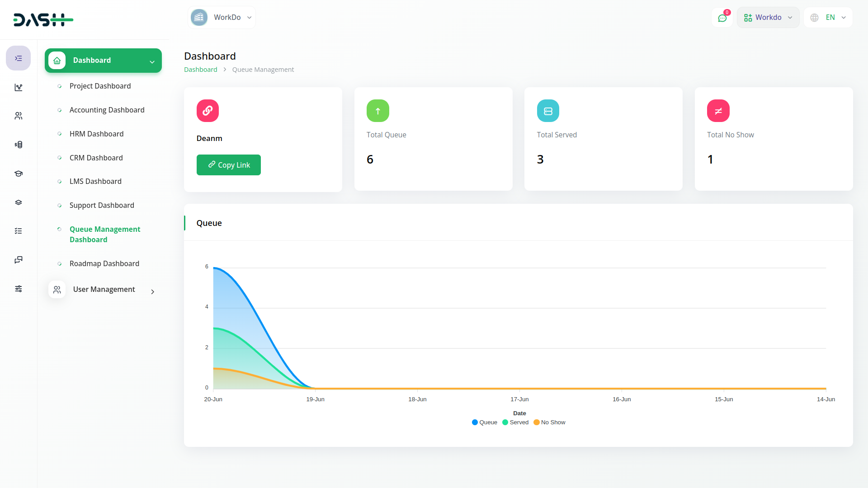Expand the User Management menu
868x488 pixels.
[103, 290]
